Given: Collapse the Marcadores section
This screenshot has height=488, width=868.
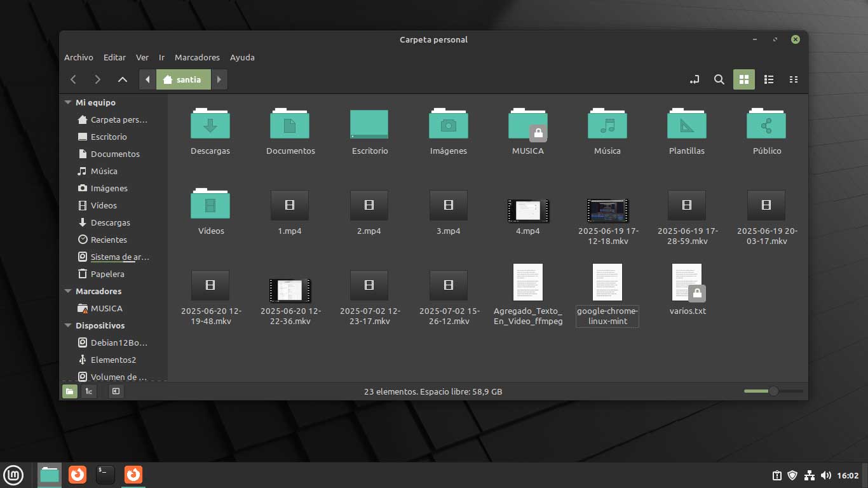Looking at the screenshot, I should click(69, 291).
